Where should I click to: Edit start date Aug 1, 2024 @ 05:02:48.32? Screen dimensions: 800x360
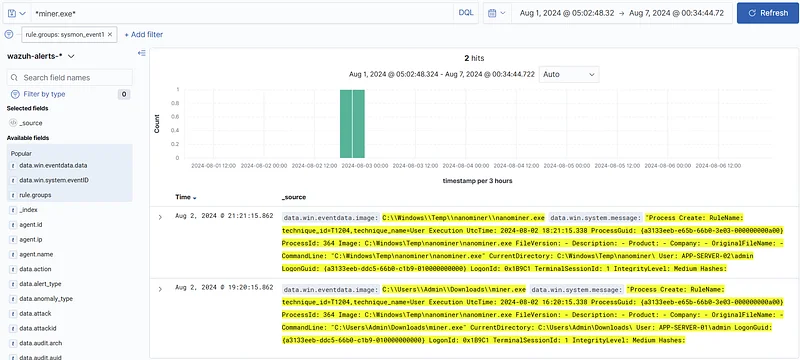(x=567, y=13)
